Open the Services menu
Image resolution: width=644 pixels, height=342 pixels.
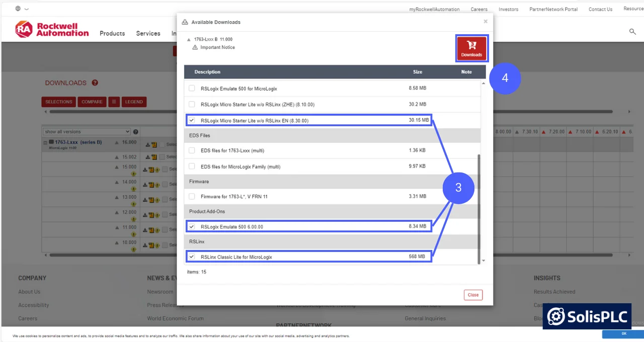147,33
